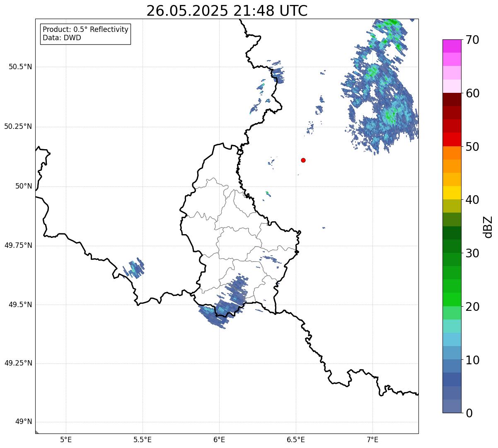Click the dark maroon colorbar swatch
Screen dimensions: 498x448
452,99
